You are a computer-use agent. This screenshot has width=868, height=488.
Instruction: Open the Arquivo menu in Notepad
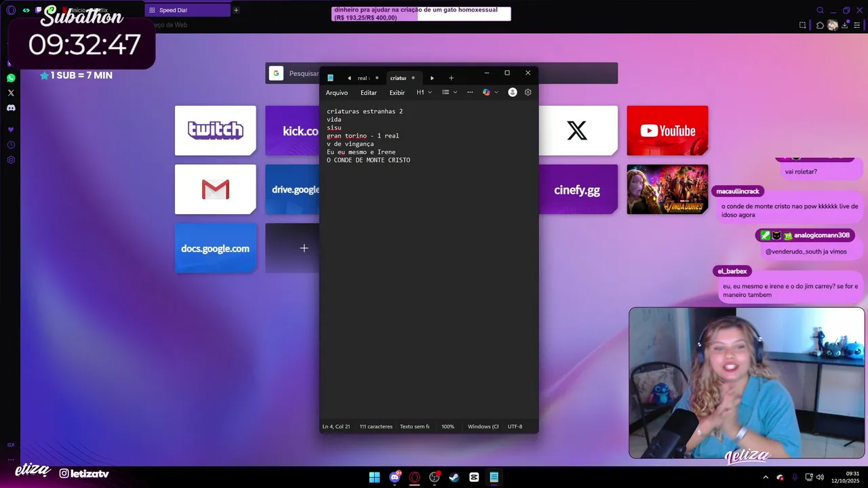click(x=336, y=92)
